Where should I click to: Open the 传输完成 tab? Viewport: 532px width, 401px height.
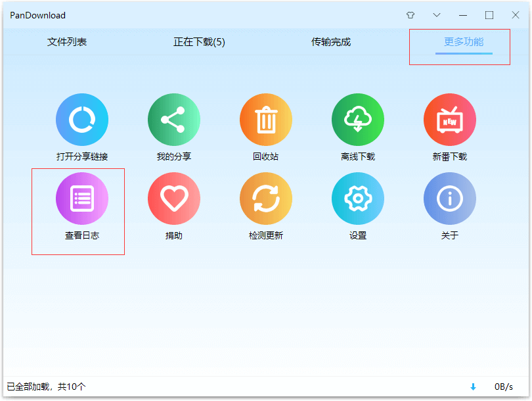(331, 42)
